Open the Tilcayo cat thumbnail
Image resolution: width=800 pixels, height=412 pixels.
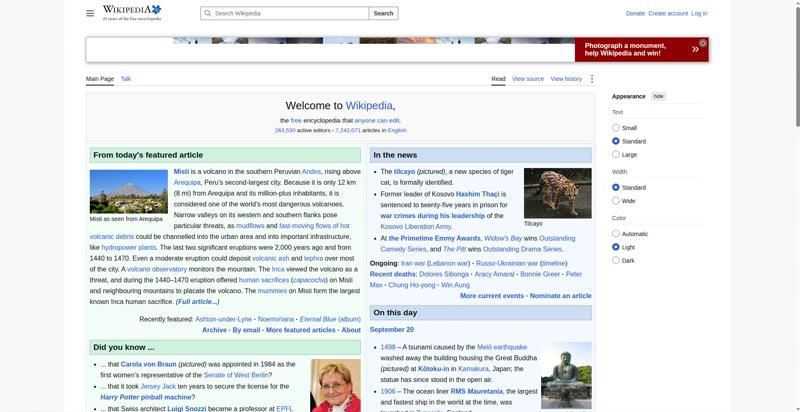click(558, 193)
